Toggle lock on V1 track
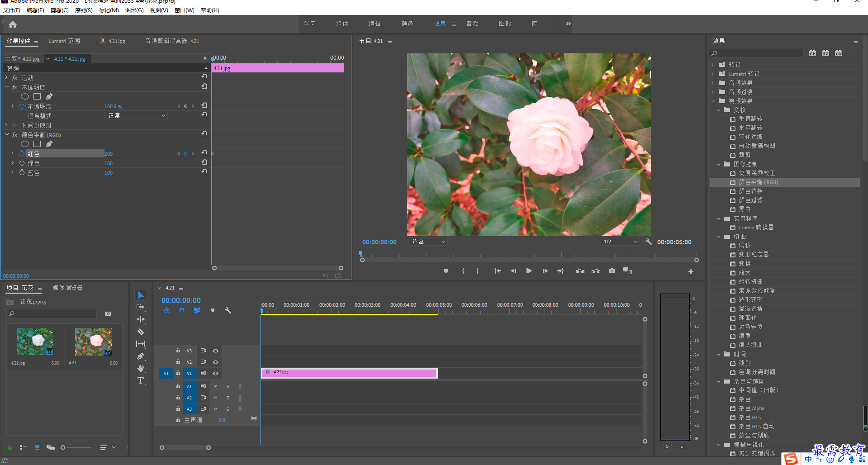 (x=178, y=373)
